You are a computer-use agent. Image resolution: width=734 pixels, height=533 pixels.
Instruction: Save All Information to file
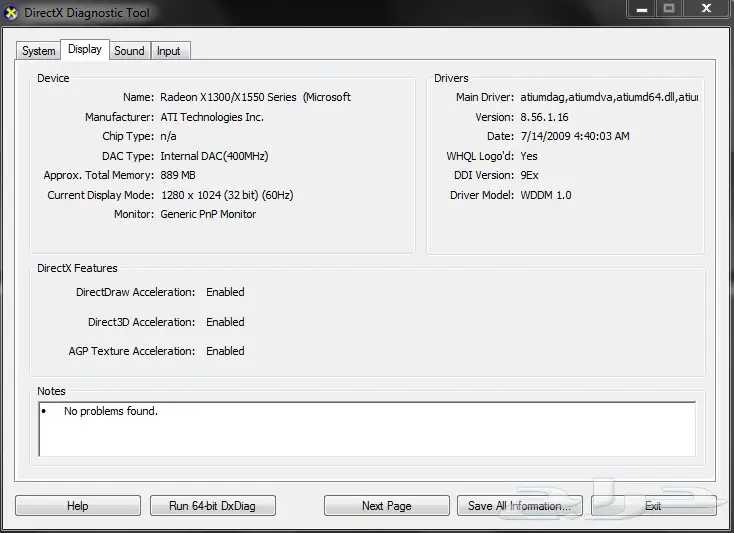pos(520,506)
